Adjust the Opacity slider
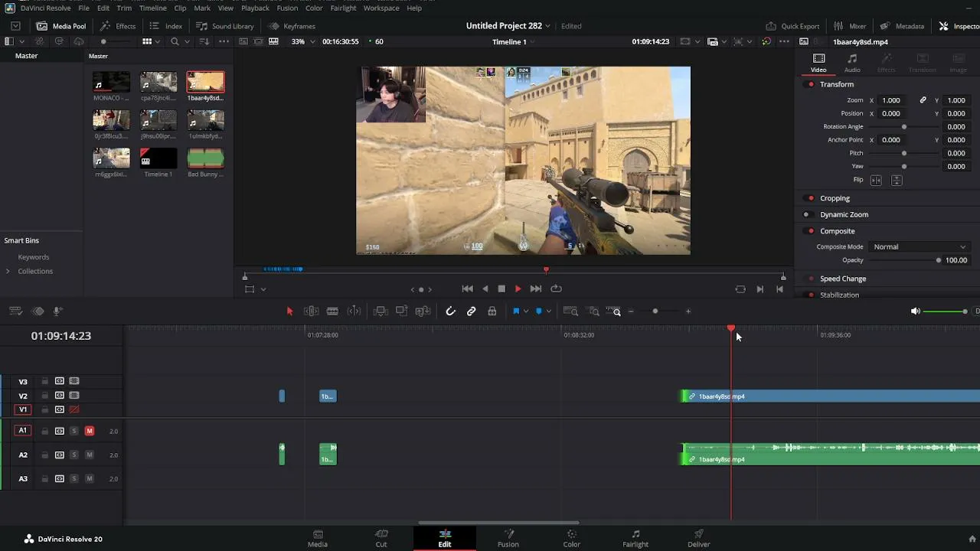The height and width of the screenshot is (551, 980). pyautogui.click(x=939, y=260)
